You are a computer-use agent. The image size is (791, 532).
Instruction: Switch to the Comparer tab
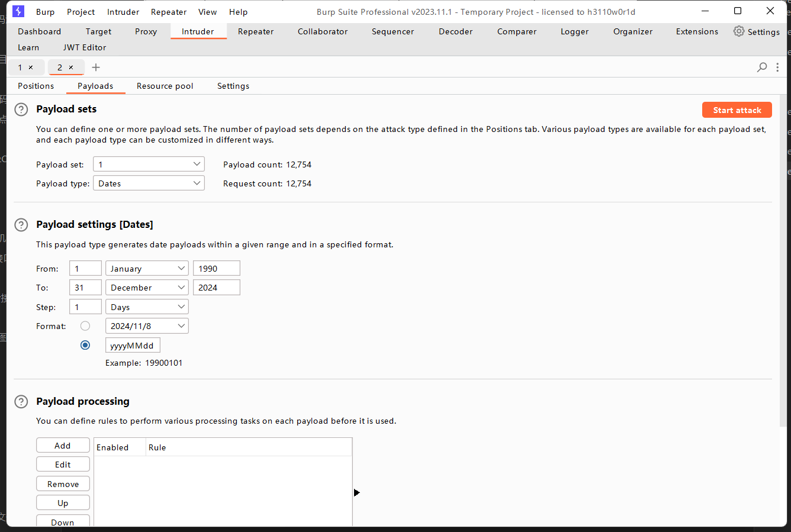517,31
